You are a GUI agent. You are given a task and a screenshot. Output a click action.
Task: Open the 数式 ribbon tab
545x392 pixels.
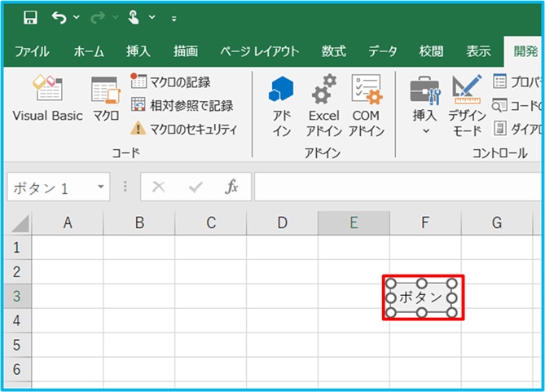point(333,51)
